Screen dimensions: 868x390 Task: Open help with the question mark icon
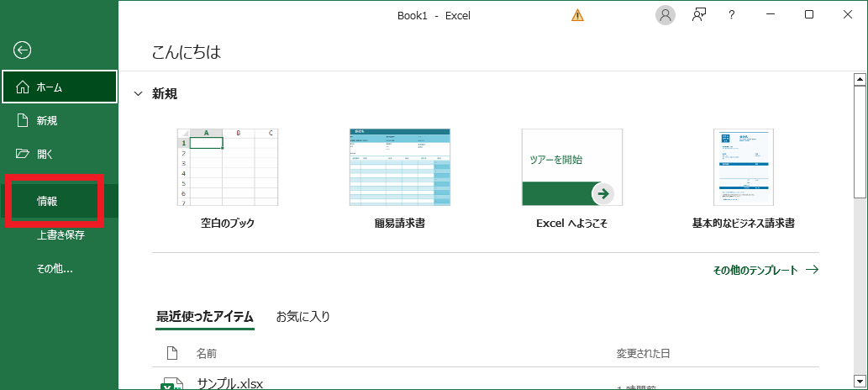[732, 15]
